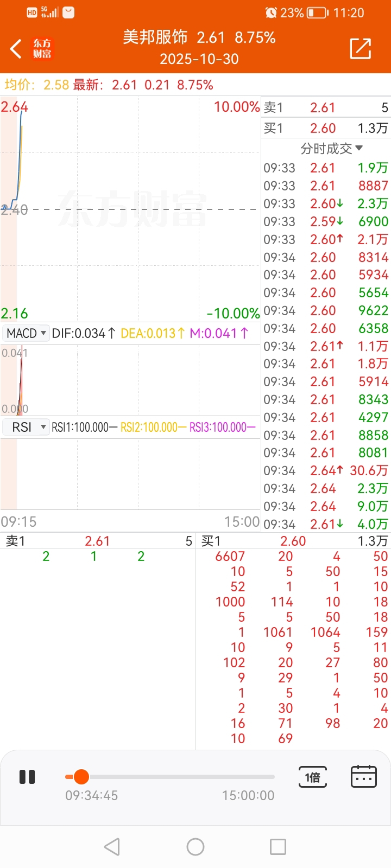Tap the 东方财富 logo in header

42,48
